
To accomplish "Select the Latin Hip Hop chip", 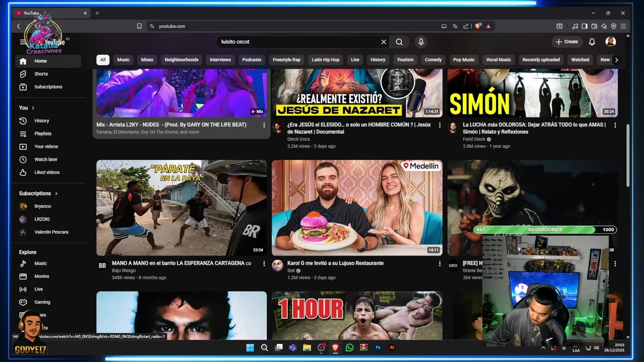I will [326, 60].
